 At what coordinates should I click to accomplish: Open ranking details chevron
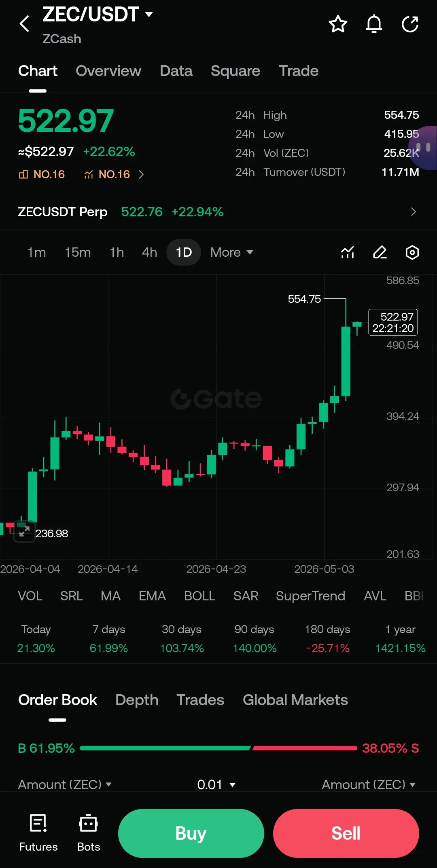[x=141, y=174]
